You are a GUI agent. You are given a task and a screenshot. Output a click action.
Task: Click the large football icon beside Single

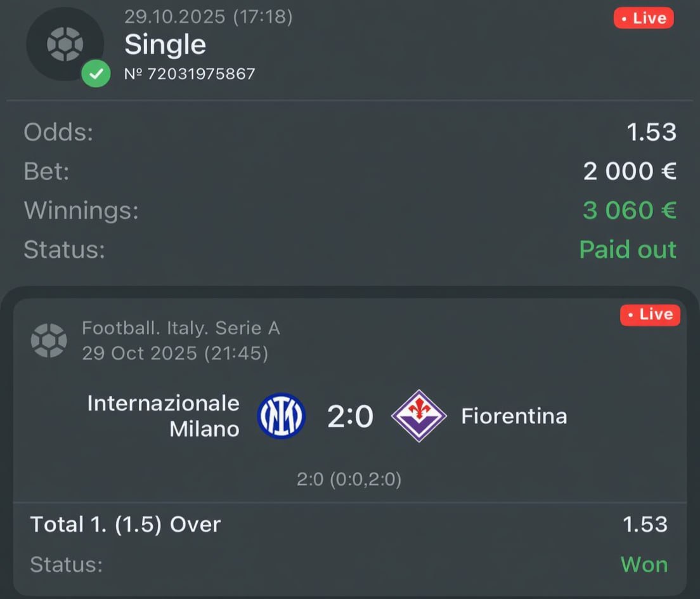[65, 44]
